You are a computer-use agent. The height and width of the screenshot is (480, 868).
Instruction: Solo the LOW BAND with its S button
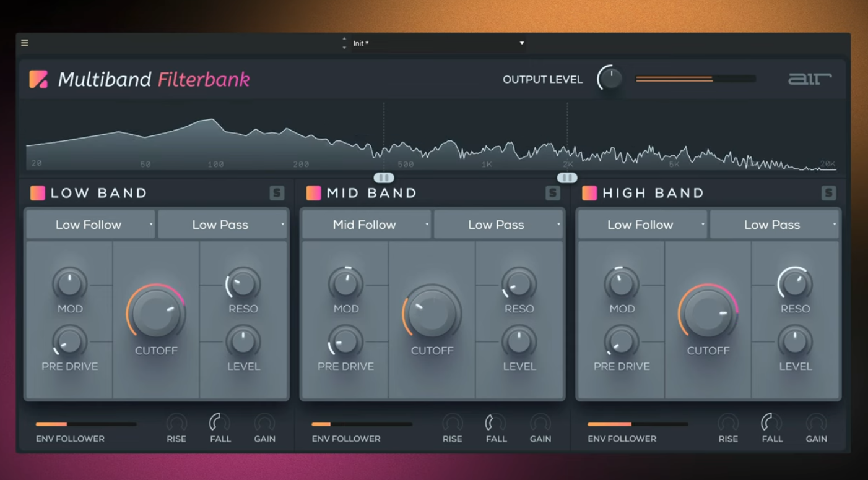pyautogui.click(x=277, y=193)
